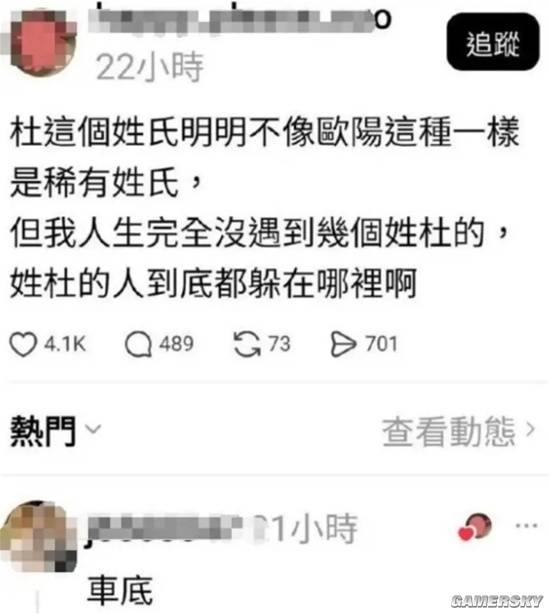Tap the repost arrows icon with 73
This screenshot has width=550, height=614.
247,344
